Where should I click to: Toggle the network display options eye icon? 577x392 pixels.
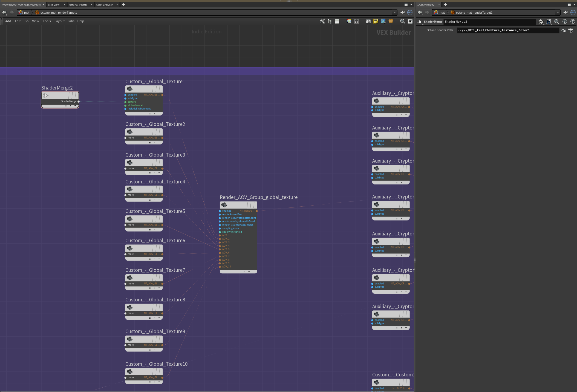click(410, 21)
